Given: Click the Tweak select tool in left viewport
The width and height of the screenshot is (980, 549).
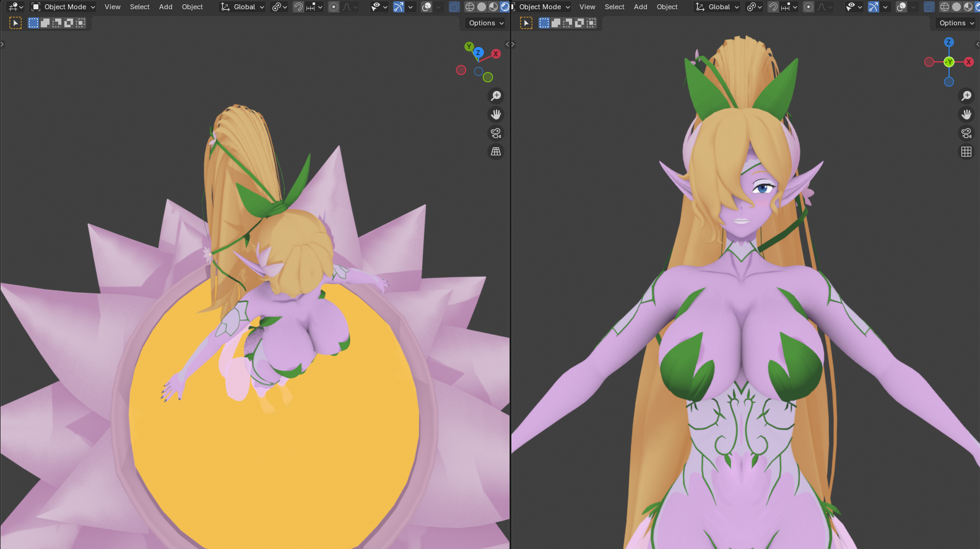Looking at the screenshot, I should pos(15,23).
